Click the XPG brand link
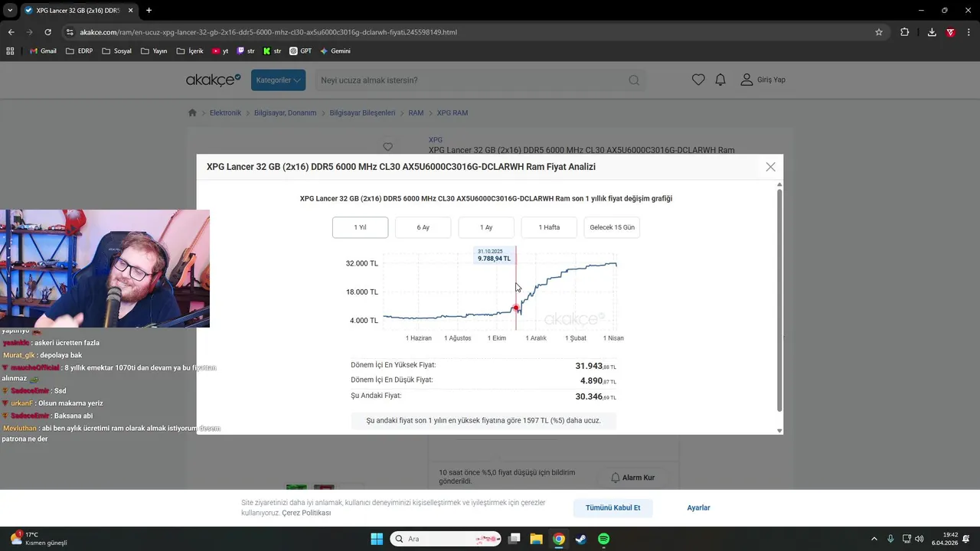This screenshot has height=551, width=980. (x=436, y=140)
